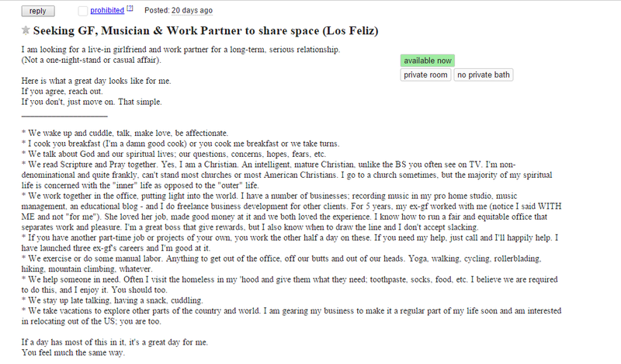Select the 'available now' green tag
The height and width of the screenshot is (364, 621).
(x=428, y=61)
